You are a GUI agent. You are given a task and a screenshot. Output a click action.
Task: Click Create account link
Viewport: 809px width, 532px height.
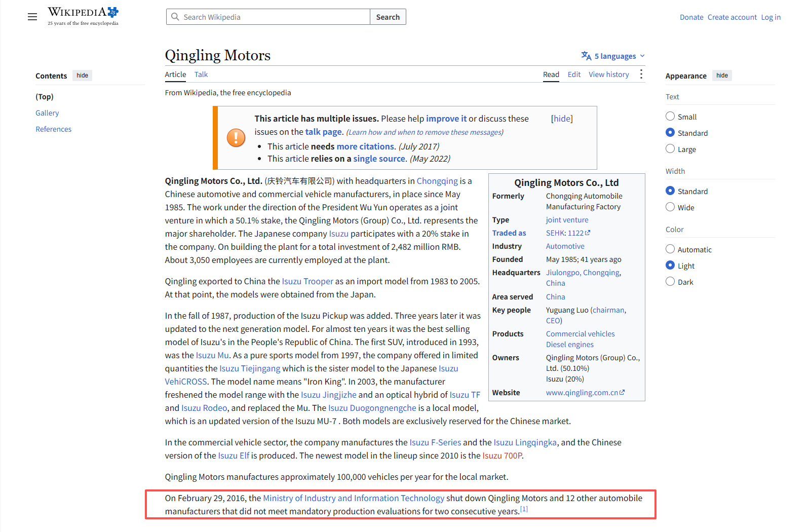732,17
